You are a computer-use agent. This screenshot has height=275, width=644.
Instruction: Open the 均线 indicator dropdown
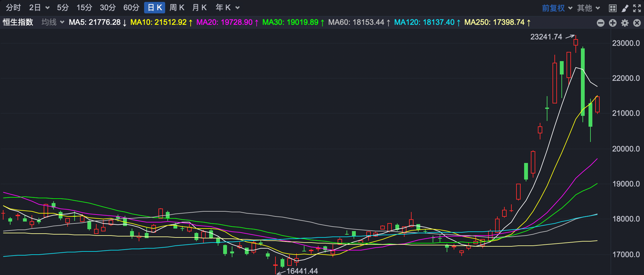[x=53, y=22]
